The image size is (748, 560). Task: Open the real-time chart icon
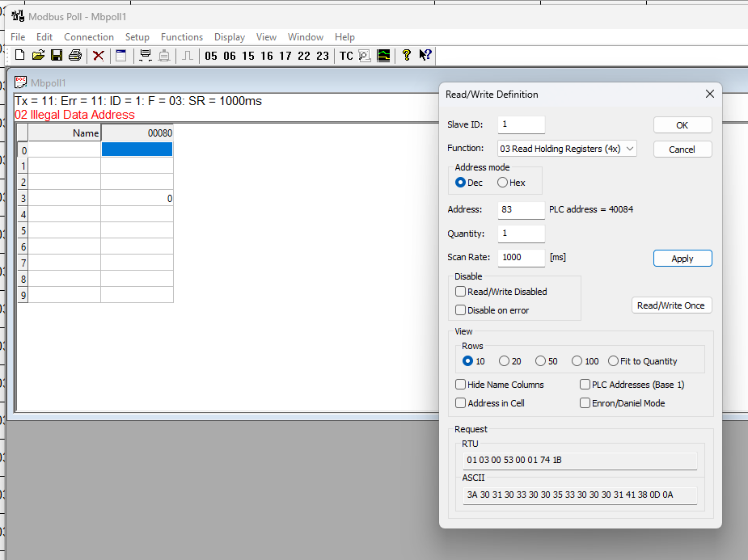point(383,56)
